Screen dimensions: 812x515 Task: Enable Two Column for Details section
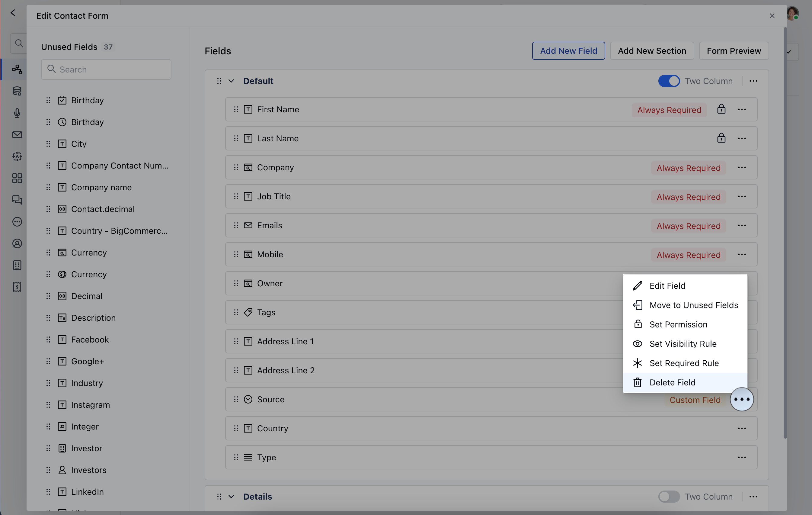point(669,497)
